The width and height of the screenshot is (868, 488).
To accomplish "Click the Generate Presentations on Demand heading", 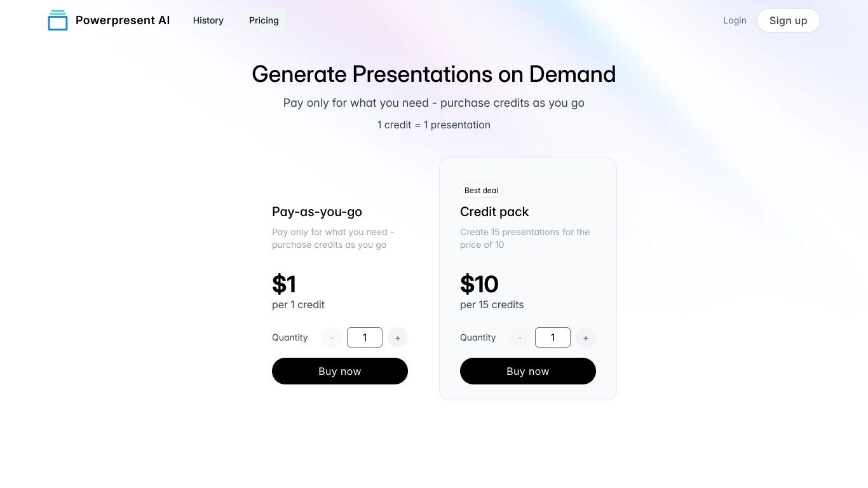I will point(434,74).
